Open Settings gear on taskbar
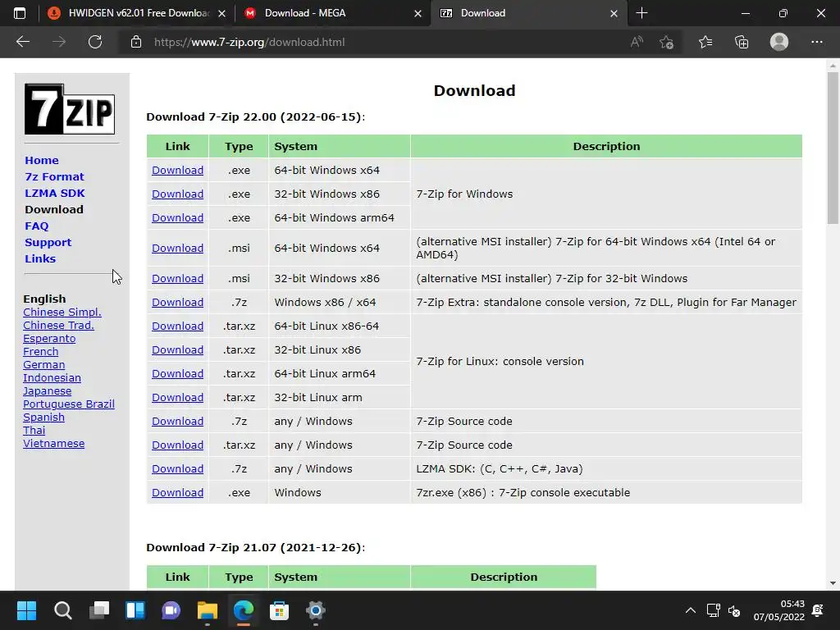Screen dimensions: 840x630 pos(316,610)
